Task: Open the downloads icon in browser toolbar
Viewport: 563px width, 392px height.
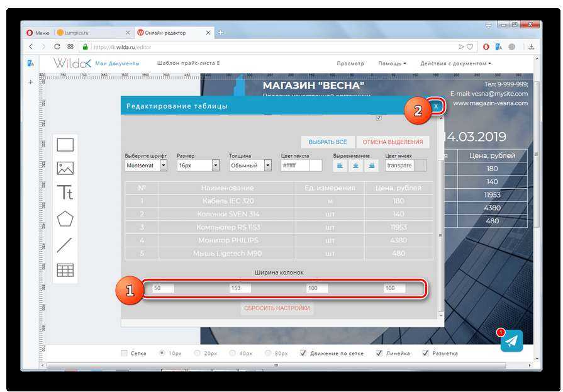Action: [532, 47]
